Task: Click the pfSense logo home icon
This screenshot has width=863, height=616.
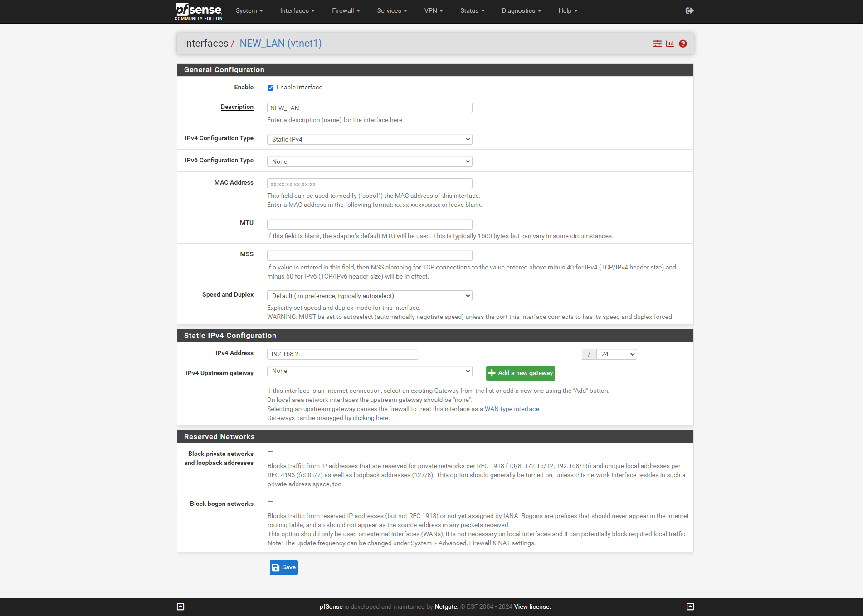Action: [x=198, y=11]
